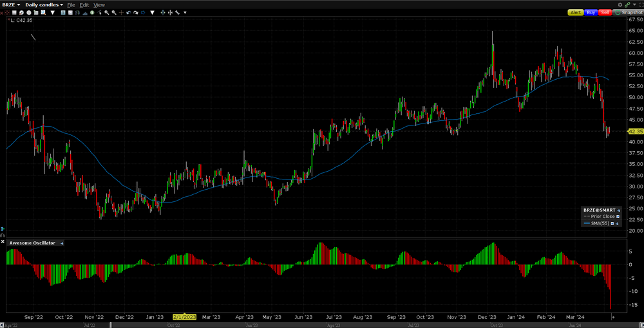The image size is (644, 328).
Task: Click the green chain link icon
Action: [x=627, y=5]
